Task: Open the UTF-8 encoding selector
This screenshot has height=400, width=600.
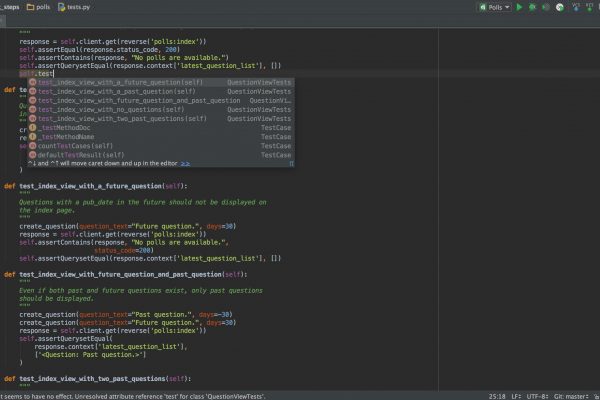Action: click(537, 397)
